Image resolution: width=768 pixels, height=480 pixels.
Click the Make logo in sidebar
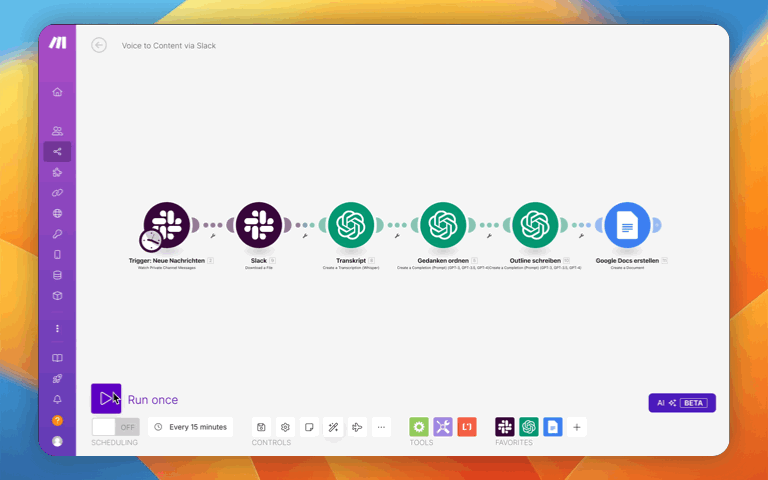(x=57, y=43)
